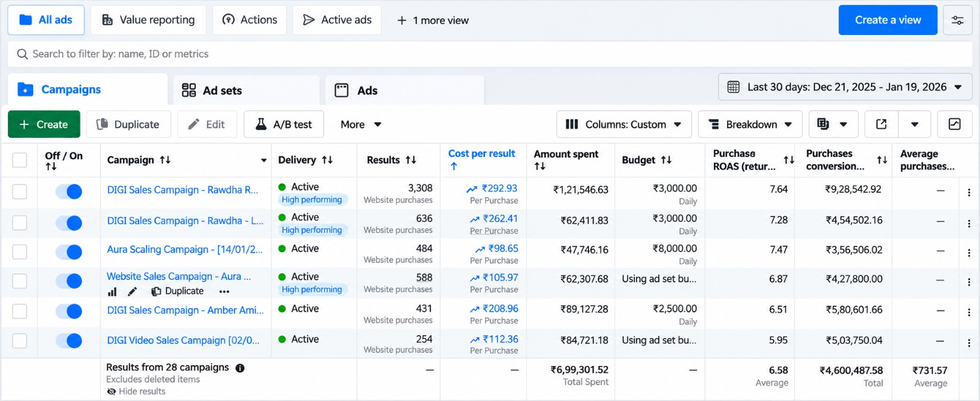Open the Ads tab
980x401 pixels.
(x=404, y=91)
